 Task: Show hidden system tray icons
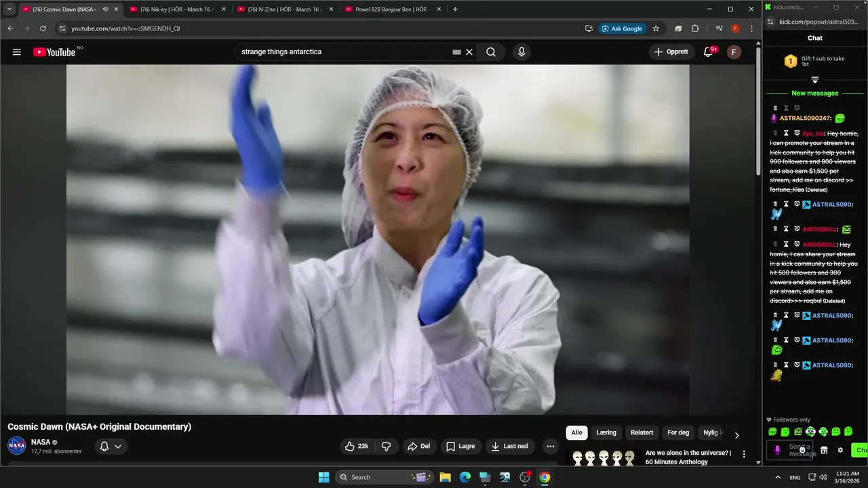(x=777, y=477)
